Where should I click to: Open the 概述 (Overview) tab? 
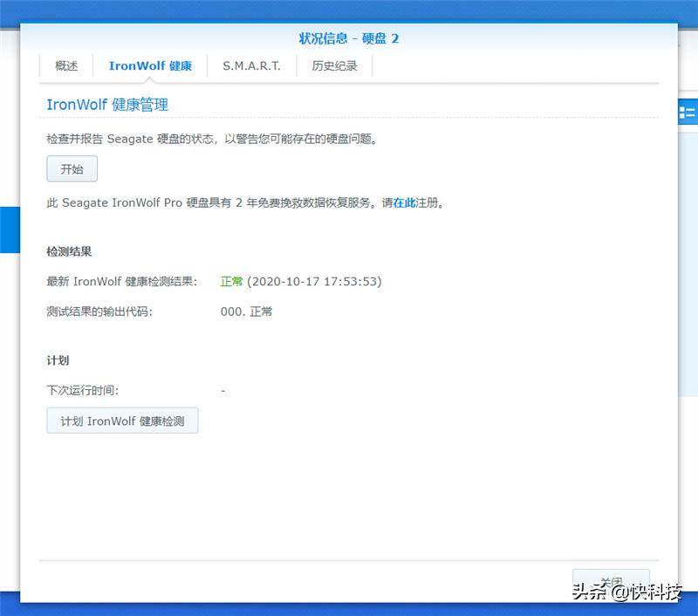pos(66,65)
